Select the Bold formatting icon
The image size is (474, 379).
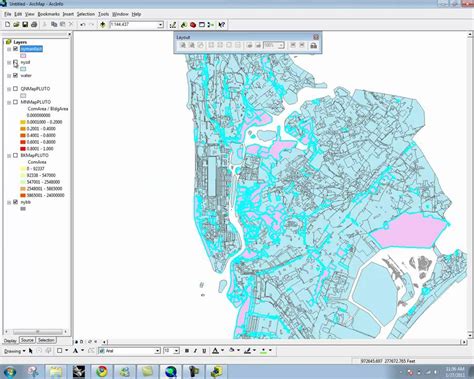tap(187, 351)
